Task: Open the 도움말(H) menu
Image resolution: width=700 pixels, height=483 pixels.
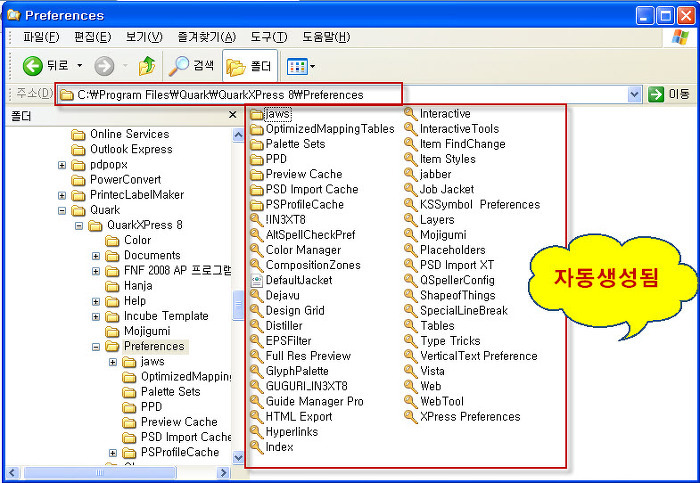Action: [326, 37]
